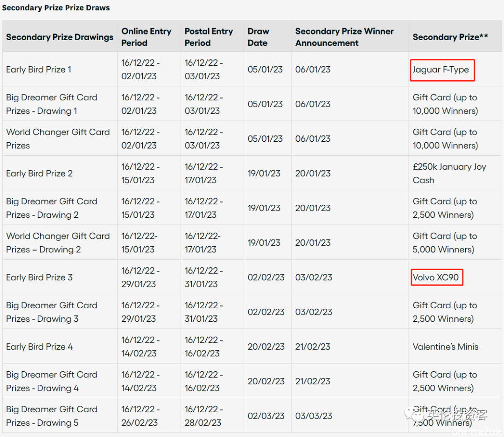Select the 'Draw Date' column header
This screenshot has height=437, width=504.
coord(259,37)
